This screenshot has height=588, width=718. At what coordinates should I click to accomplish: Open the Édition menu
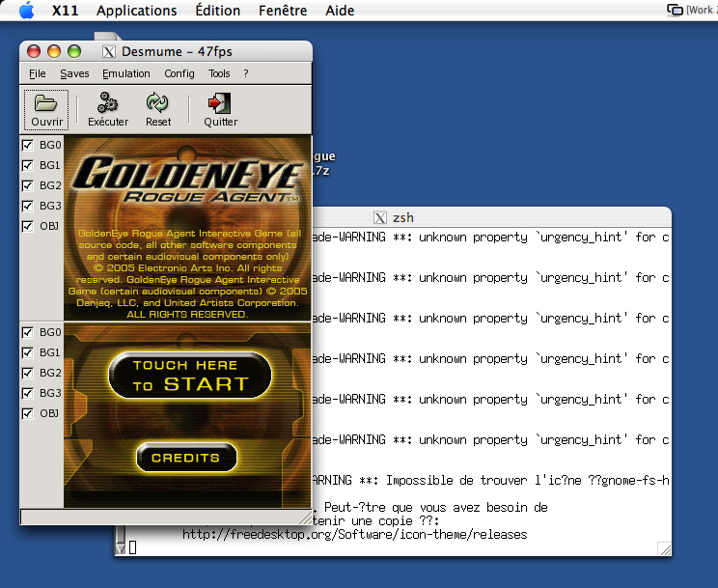pos(217,10)
